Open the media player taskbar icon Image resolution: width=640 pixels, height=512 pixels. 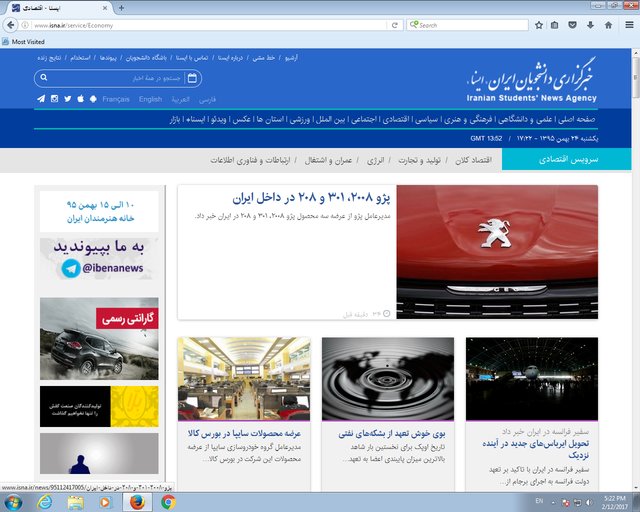pos(105,502)
